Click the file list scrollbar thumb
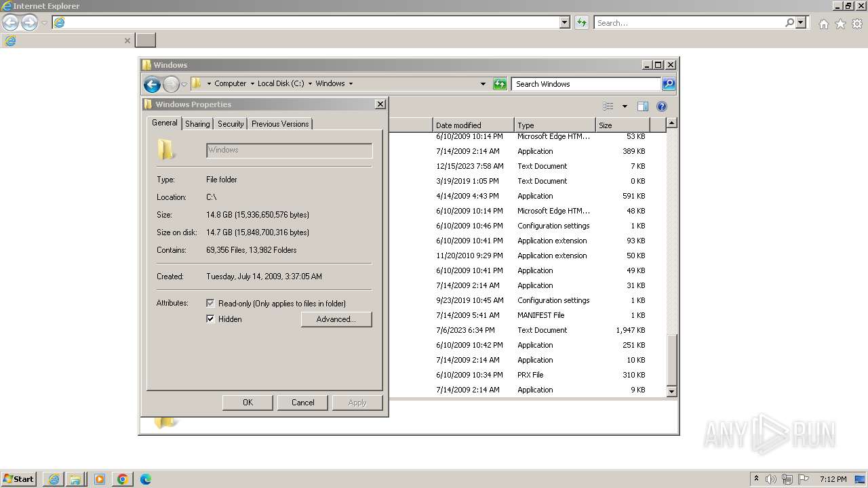The width and height of the screenshot is (868, 488). click(671, 359)
